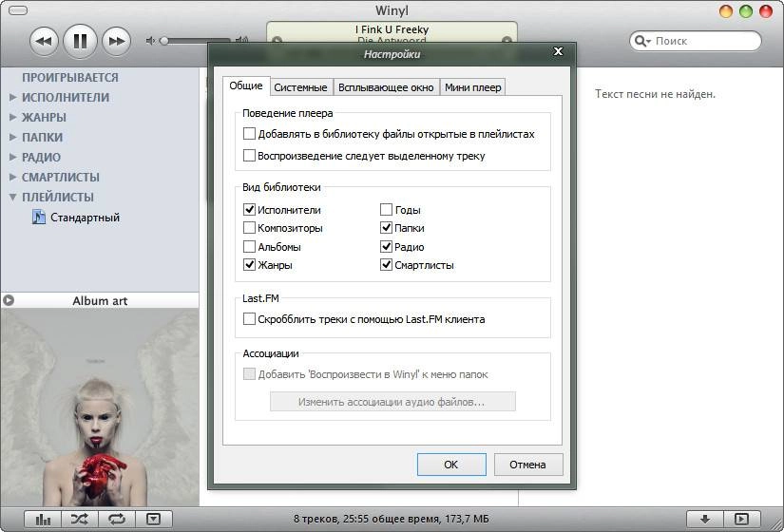Open the equalizer bars icon
This screenshot has height=532, width=784.
pyautogui.click(x=43, y=519)
